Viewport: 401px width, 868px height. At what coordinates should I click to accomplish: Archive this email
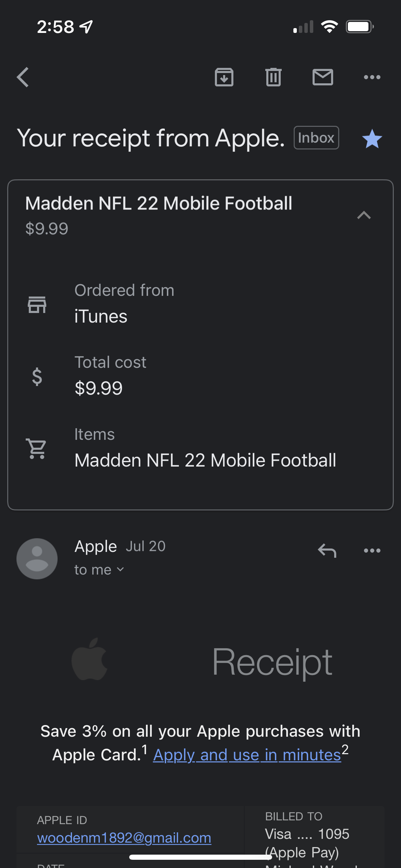pyautogui.click(x=224, y=77)
